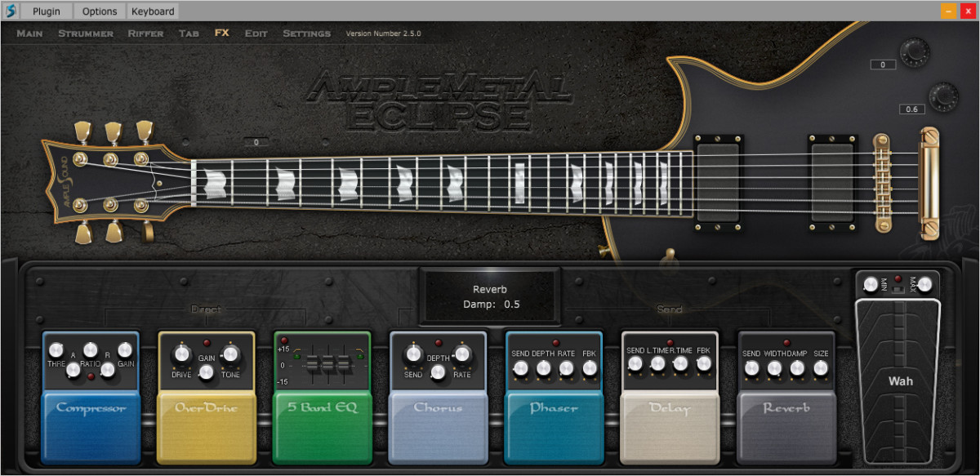Open the Options menu
Viewport: 980px width, 476px height.
coord(100,11)
